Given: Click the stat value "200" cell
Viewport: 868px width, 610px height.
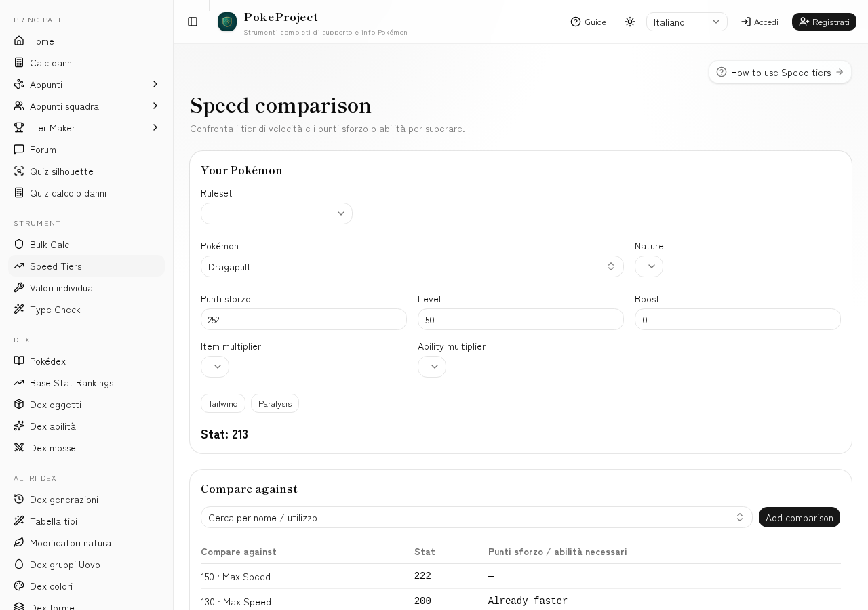Looking at the screenshot, I should 422,601.
